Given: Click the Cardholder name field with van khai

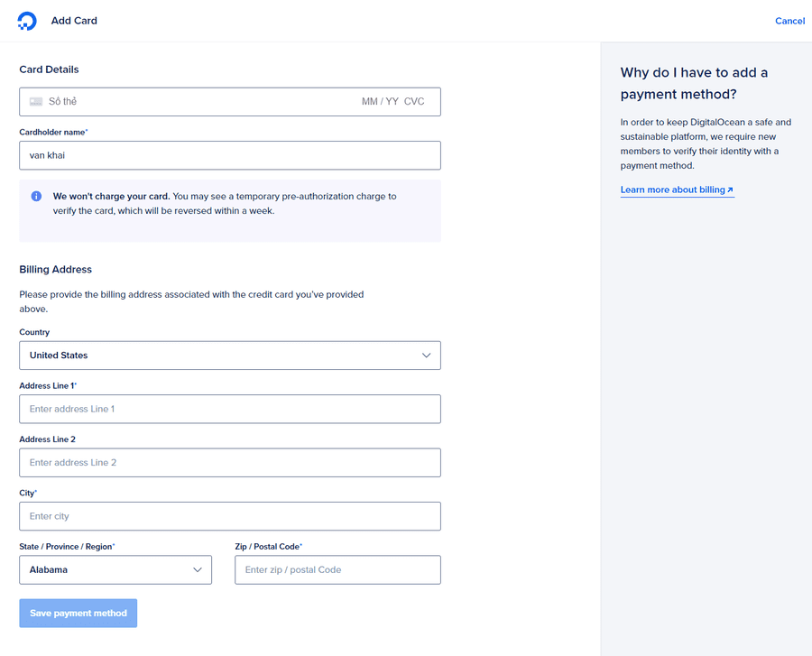Looking at the screenshot, I should [x=230, y=155].
